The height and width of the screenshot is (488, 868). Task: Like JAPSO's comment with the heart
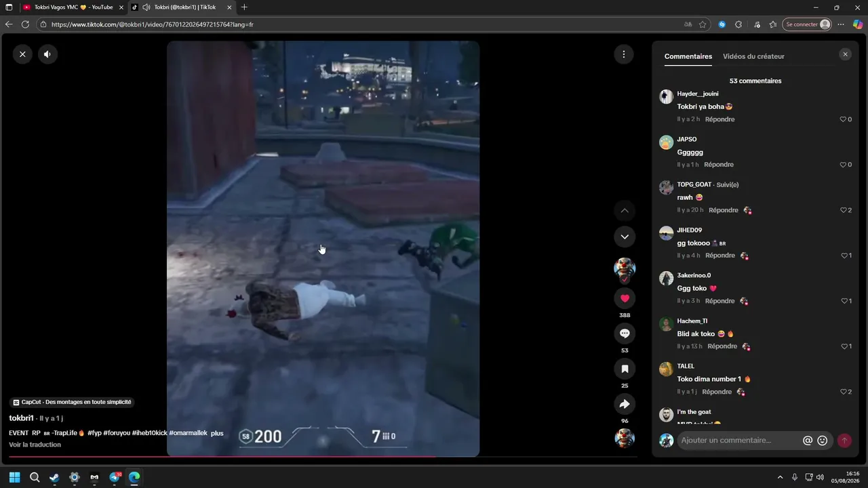(x=844, y=165)
